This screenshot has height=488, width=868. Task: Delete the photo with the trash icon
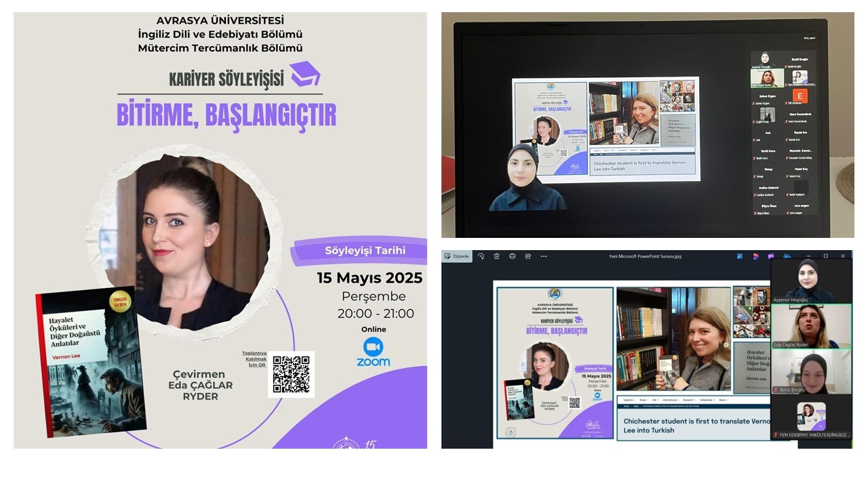coord(496,256)
